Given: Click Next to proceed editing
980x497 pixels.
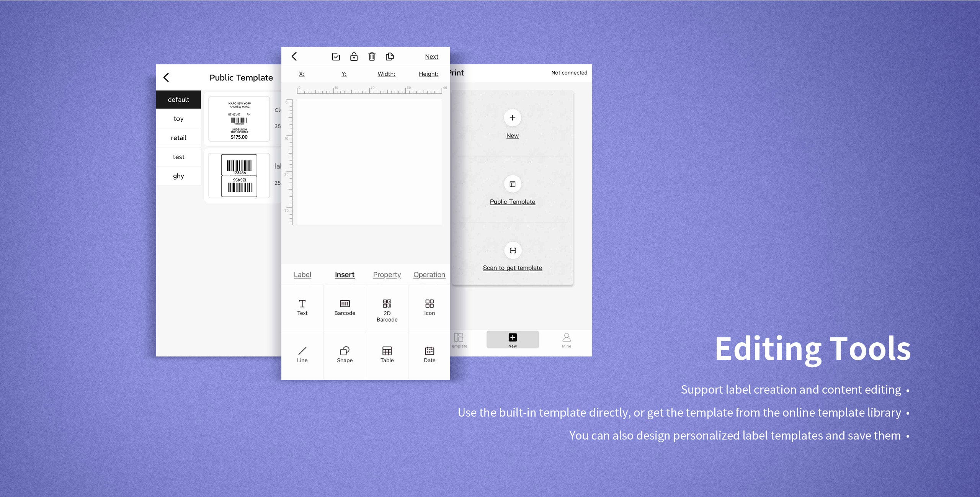Looking at the screenshot, I should (431, 56).
